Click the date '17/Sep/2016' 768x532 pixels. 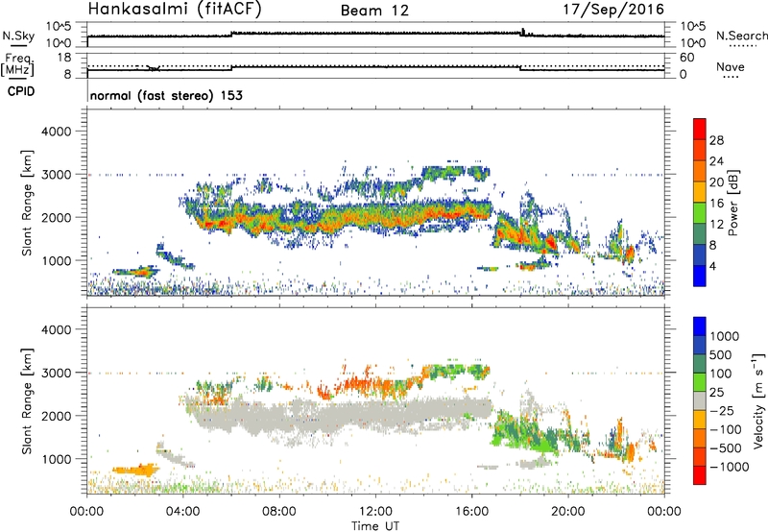coord(613,10)
